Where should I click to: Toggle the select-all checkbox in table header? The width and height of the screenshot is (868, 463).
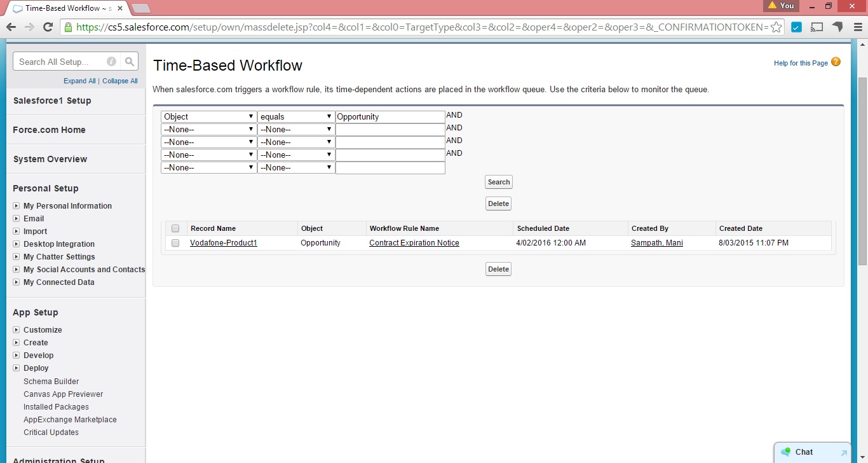(x=175, y=228)
